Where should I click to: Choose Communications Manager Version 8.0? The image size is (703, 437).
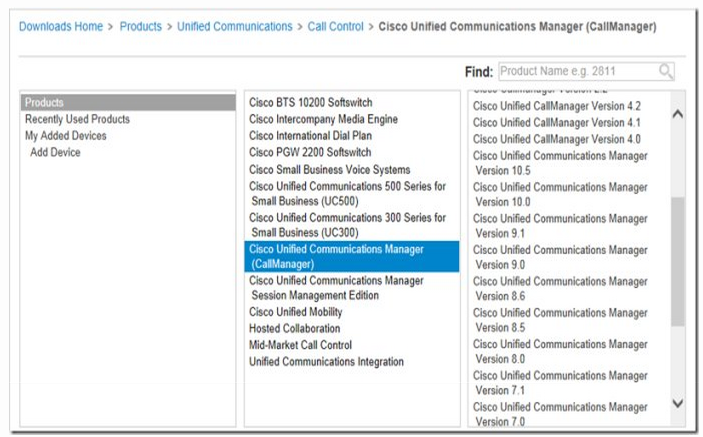(x=560, y=351)
